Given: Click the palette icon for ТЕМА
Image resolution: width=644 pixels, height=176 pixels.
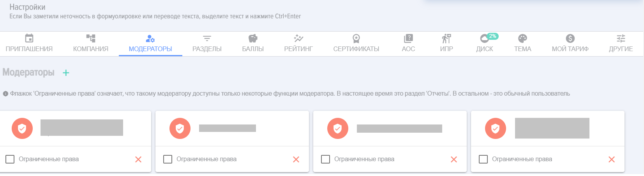Looking at the screenshot, I should [522, 38].
